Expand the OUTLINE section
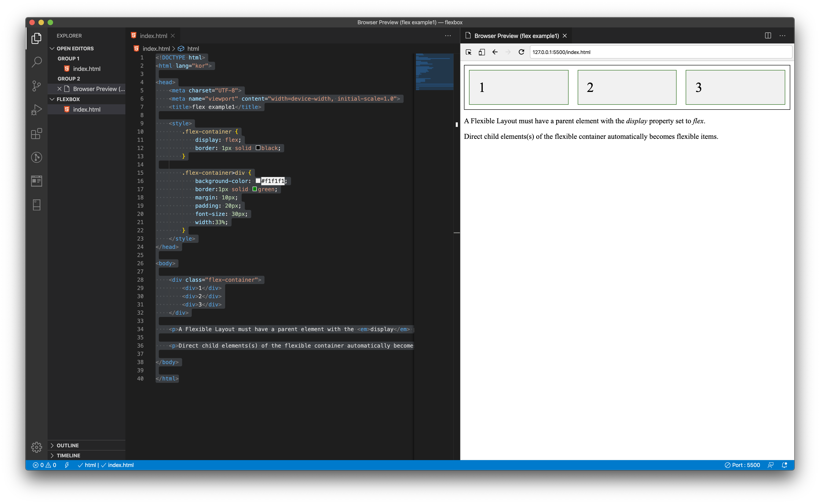820x504 pixels. pos(68,445)
